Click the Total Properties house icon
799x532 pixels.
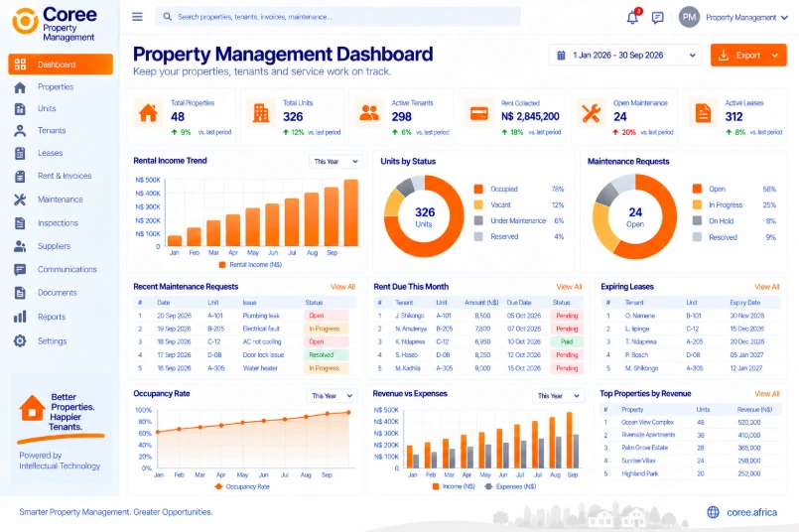pyautogui.click(x=148, y=112)
